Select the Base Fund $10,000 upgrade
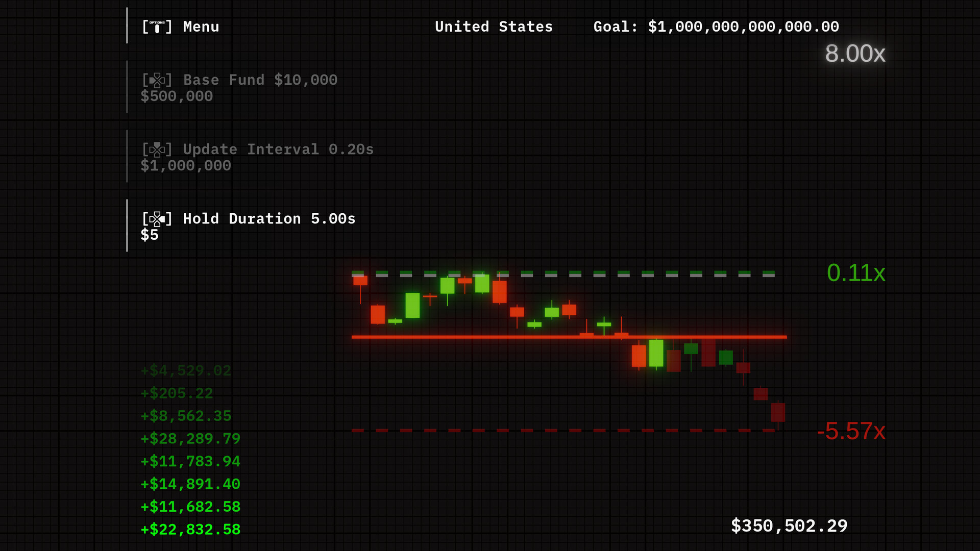Screen dimensions: 980x551 pyautogui.click(x=259, y=80)
